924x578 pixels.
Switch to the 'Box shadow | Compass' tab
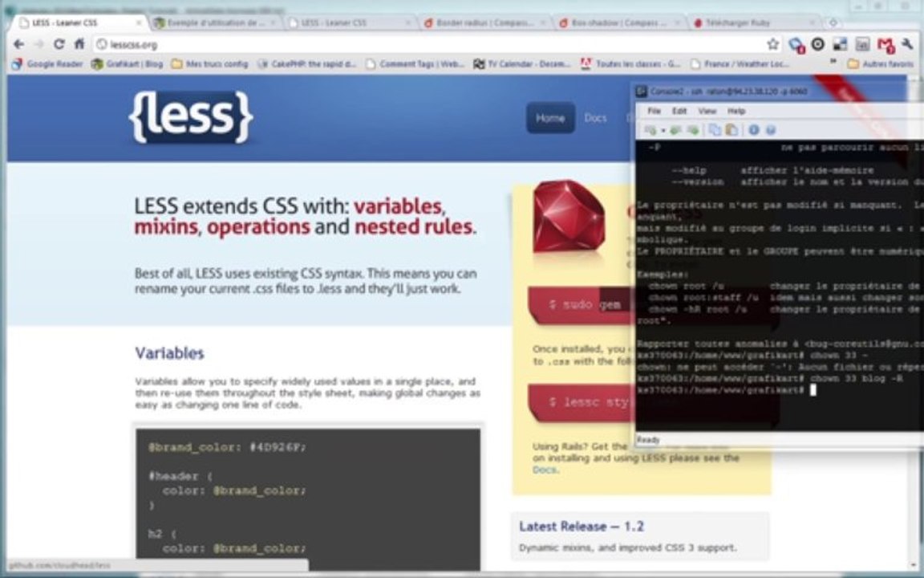pos(619,23)
